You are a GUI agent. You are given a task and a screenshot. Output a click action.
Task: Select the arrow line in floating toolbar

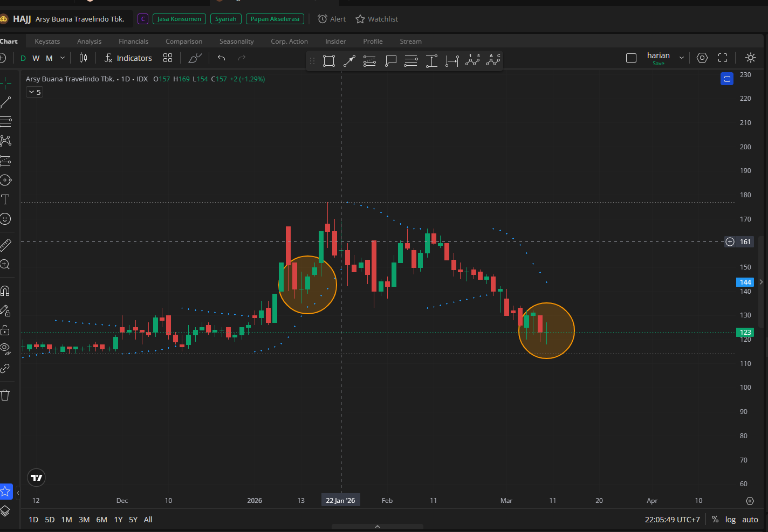[x=349, y=61]
